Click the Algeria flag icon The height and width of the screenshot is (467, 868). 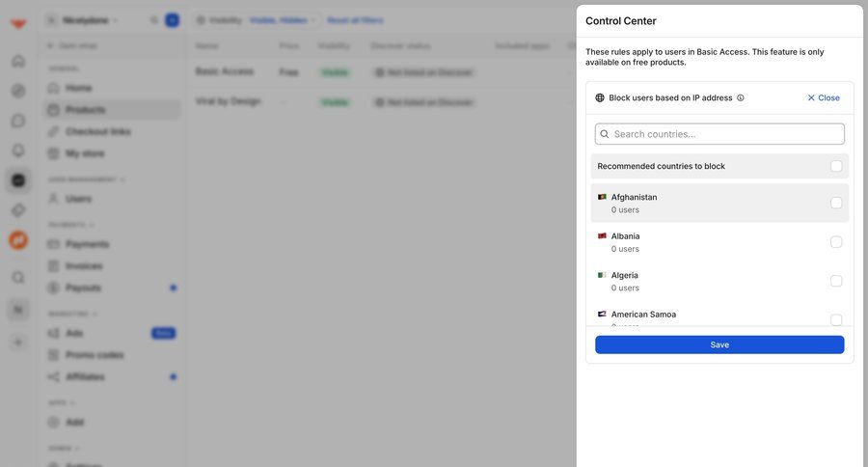point(602,275)
